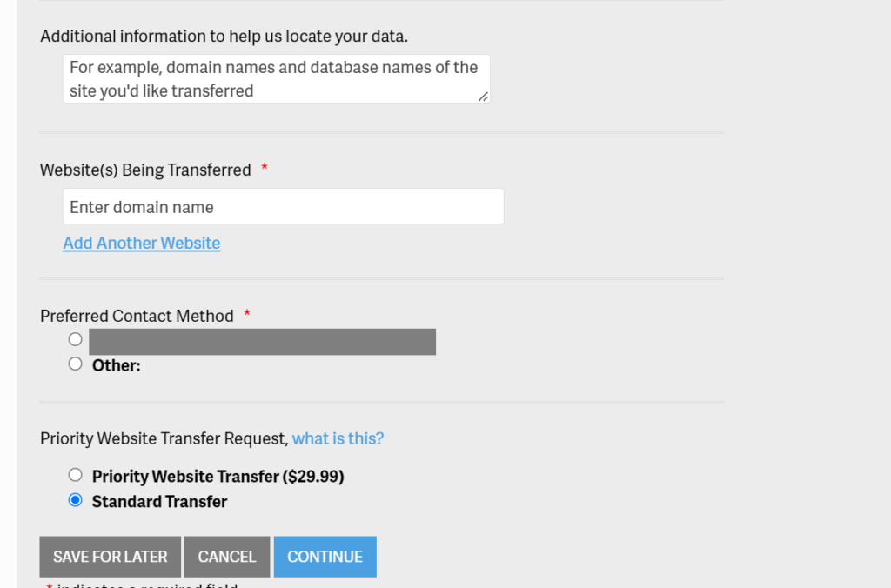This screenshot has width=891, height=588.
Task: Click the 'Preferred Contact Method' label
Action: click(137, 316)
